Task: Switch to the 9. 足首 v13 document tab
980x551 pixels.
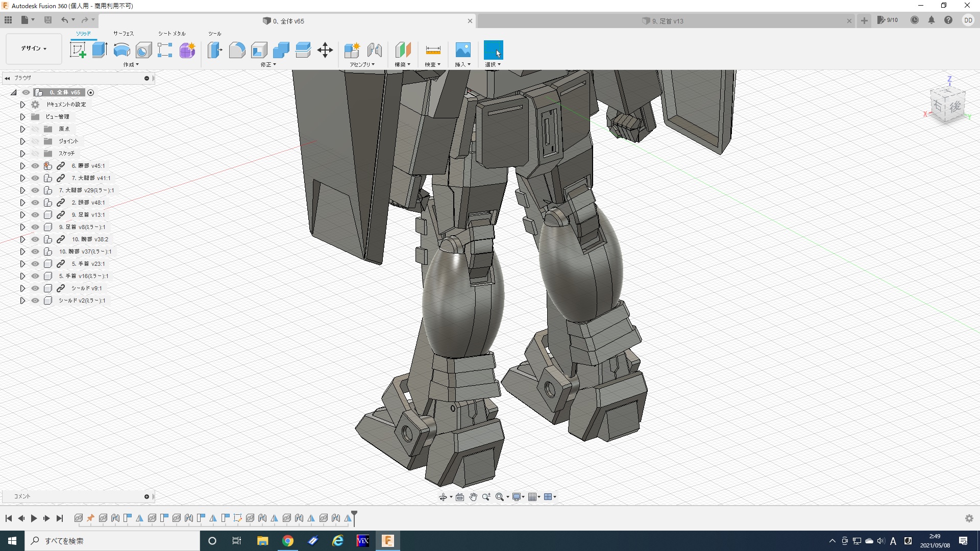Action: (667, 21)
